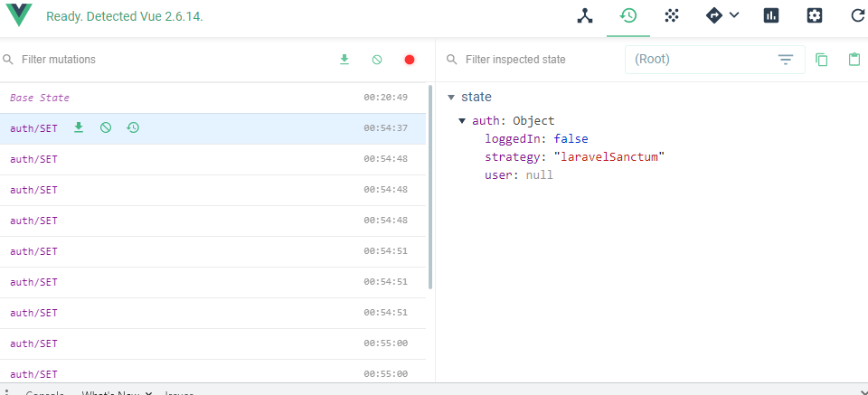This screenshot has width=868, height=395.
Task: Collapse the state tree node
Action: tap(452, 98)
